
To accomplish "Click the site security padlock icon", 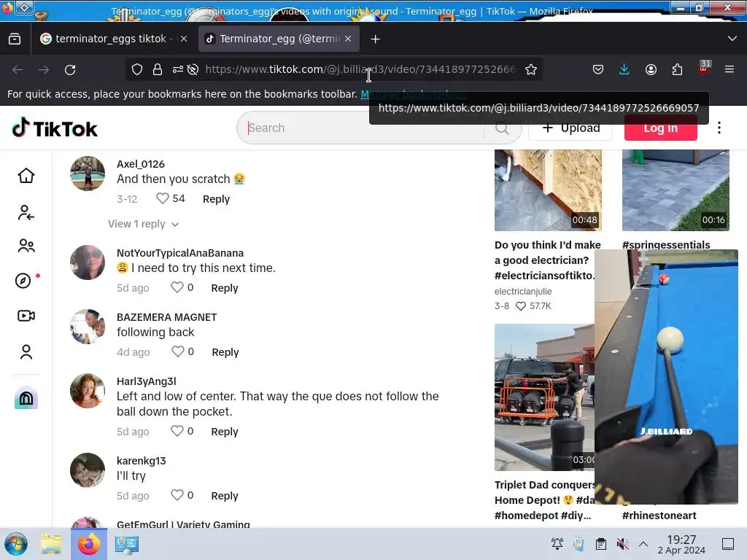I will click(158, 69).
